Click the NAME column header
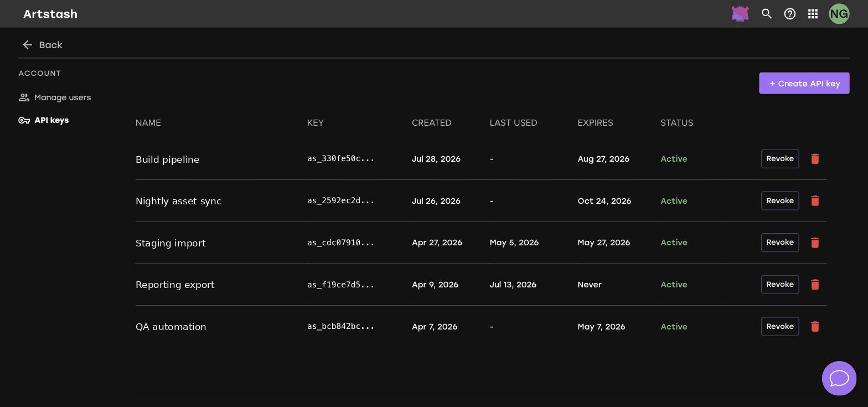868x407 pixels. (148, 123)
